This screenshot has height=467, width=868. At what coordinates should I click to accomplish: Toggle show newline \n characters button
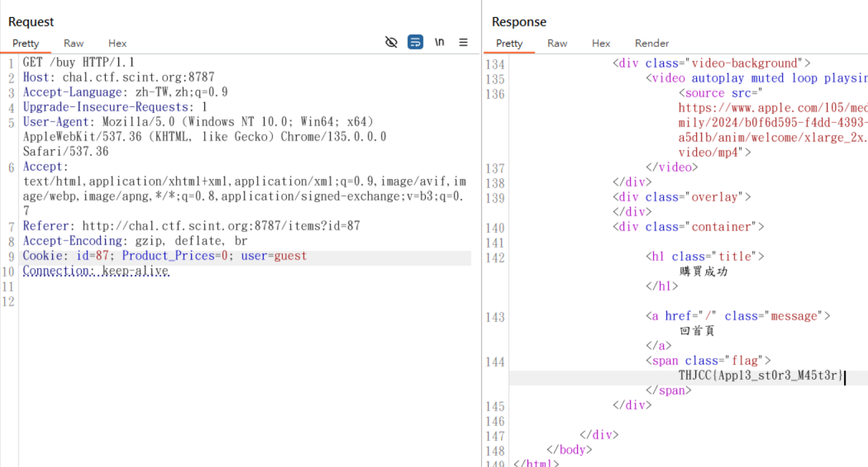point(439,42)
